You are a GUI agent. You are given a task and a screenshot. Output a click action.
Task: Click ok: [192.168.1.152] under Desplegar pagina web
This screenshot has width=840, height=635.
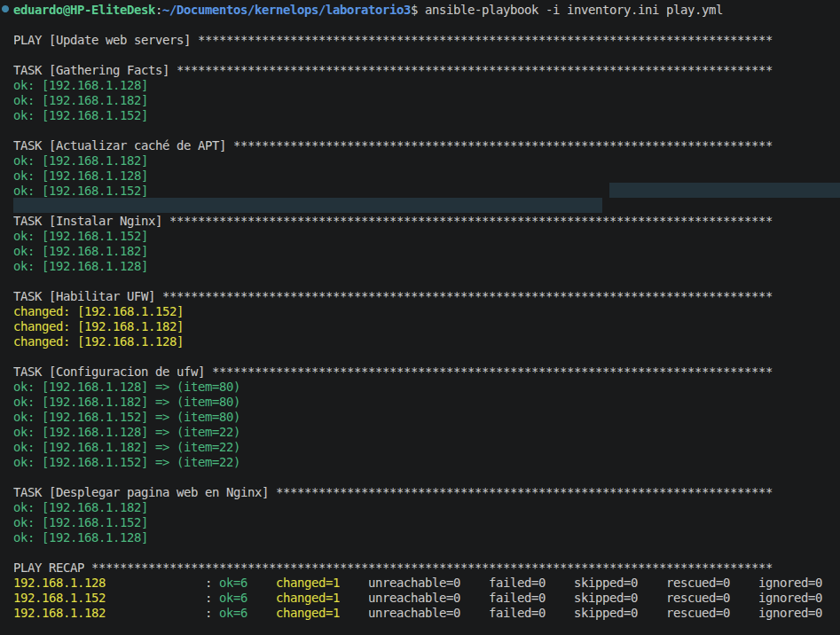pyautogui.click(x=81, y=522)
